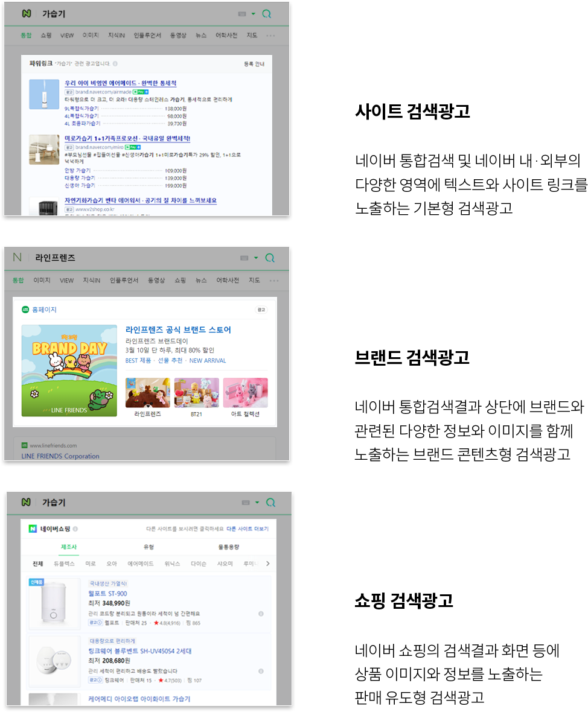This screenshot has width=588, height=712.
Task: Click the 선물 추천 link
Action: pos(170,361)
